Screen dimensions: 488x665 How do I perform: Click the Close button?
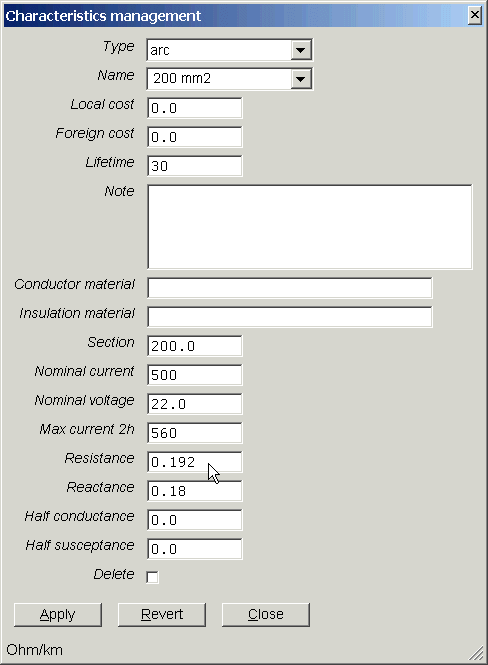click(x=266, y=615)
